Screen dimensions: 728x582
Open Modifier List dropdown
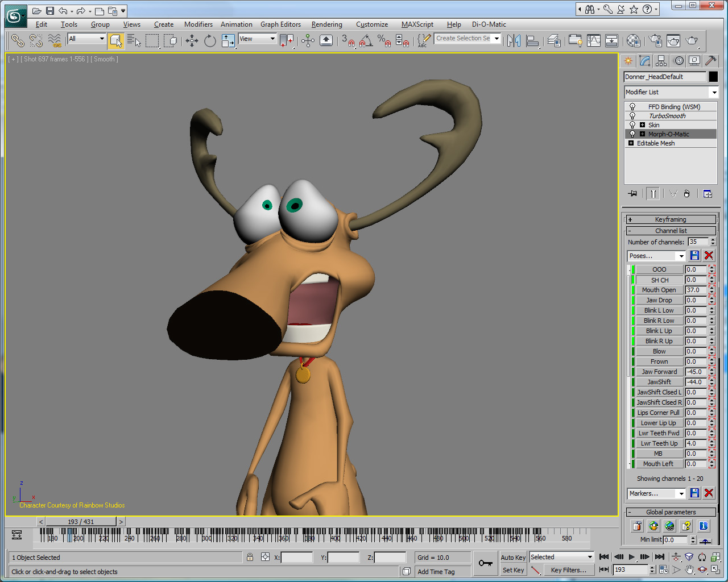[x=671, y=92]
